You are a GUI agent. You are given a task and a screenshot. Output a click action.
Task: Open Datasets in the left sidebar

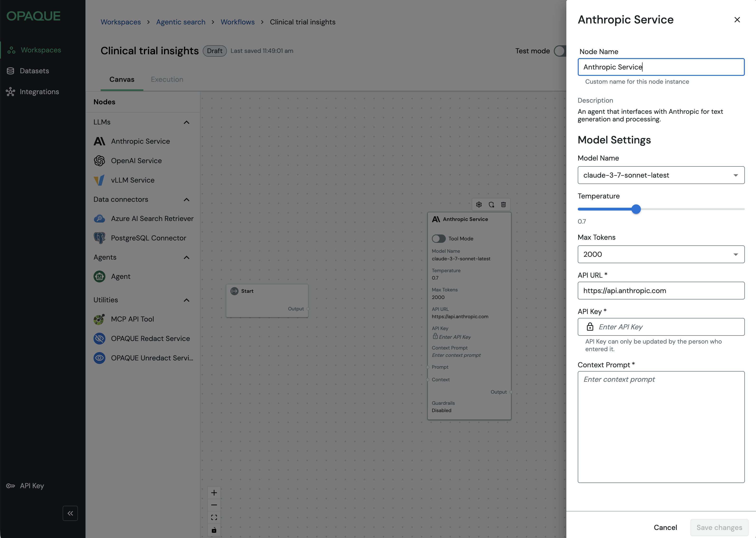click(x=34, y=71)
